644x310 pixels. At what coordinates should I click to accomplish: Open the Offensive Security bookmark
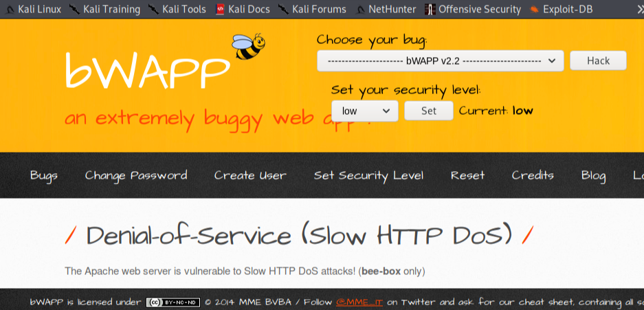473,9
